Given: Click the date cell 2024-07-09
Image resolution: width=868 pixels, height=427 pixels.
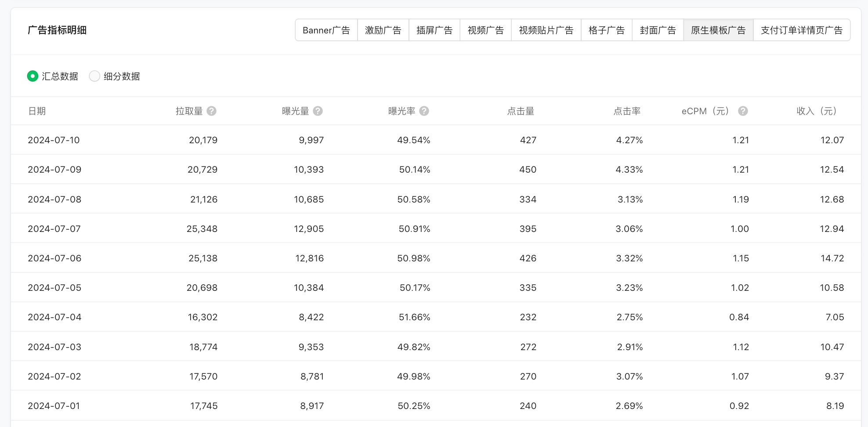Looking at the screenshot, I should point(54,170).
